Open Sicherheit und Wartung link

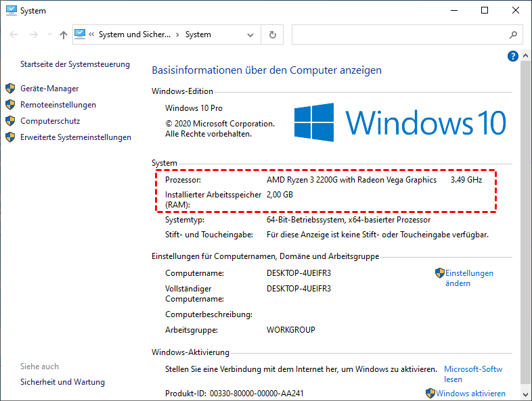[x=62, y=382]
